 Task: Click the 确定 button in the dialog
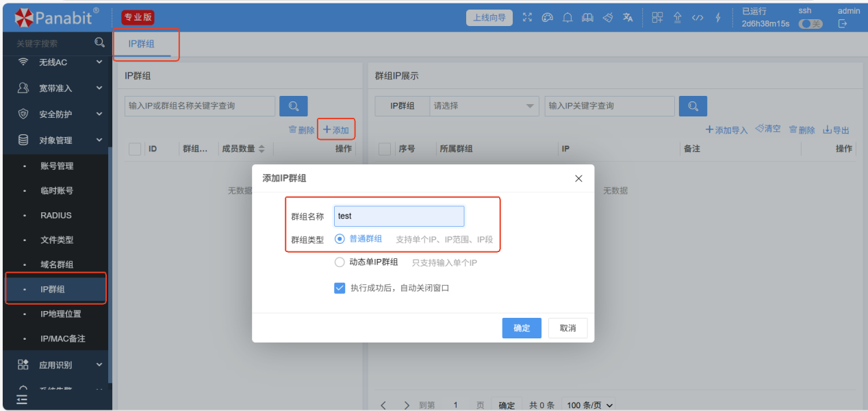[x=522, y=328]
